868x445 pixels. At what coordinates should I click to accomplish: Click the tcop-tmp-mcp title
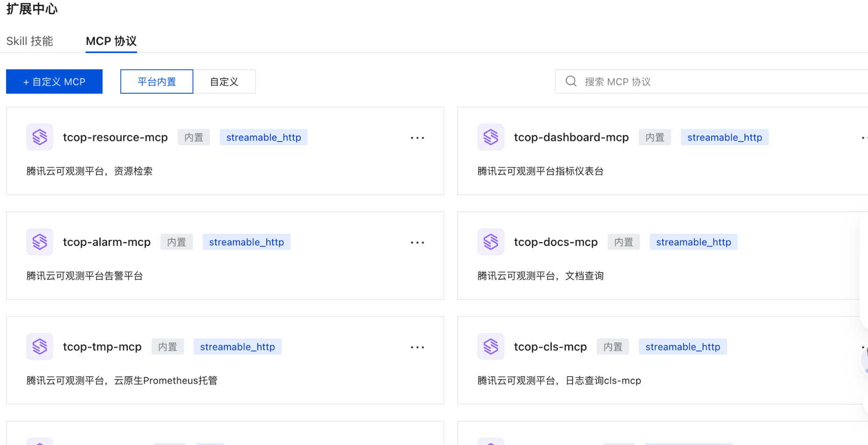click(102, 347)
